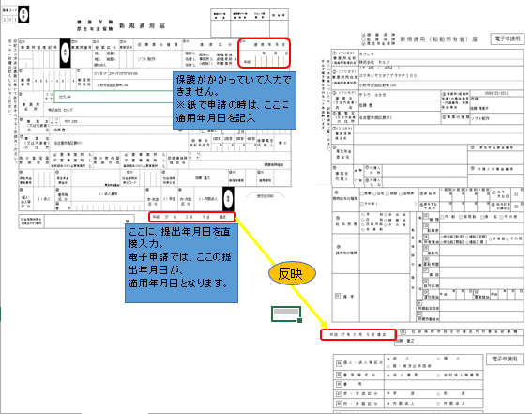Select the 国・地方公共団体 radio option

coord(388,366)
